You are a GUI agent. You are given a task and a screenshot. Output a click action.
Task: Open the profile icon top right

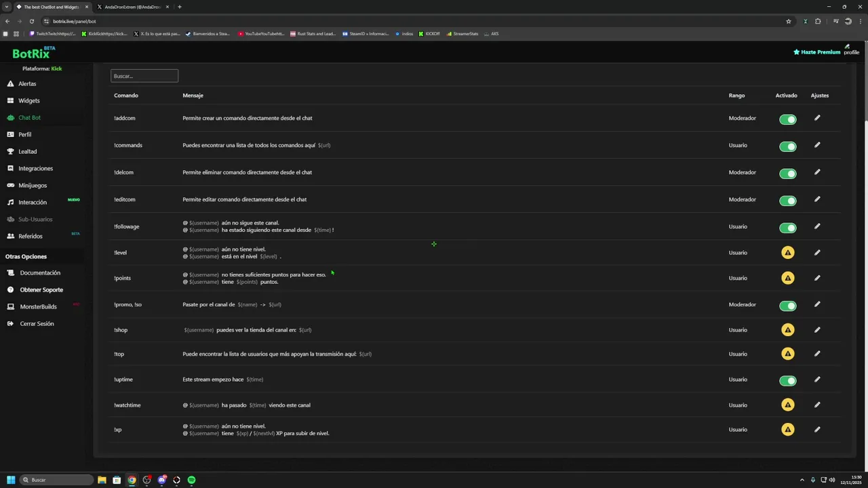pos(851,50)
